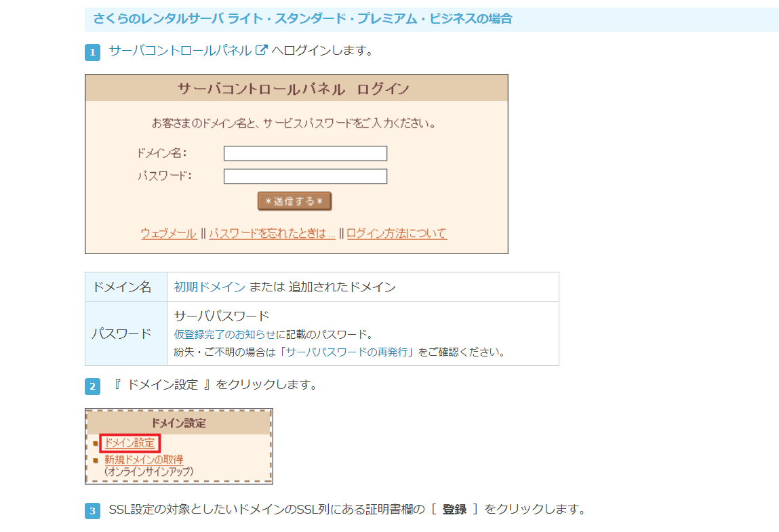The width and height of the screenshot is (779, 532).
Task: Open the パスワードを忘れたときは link
Action: [272, 233]
